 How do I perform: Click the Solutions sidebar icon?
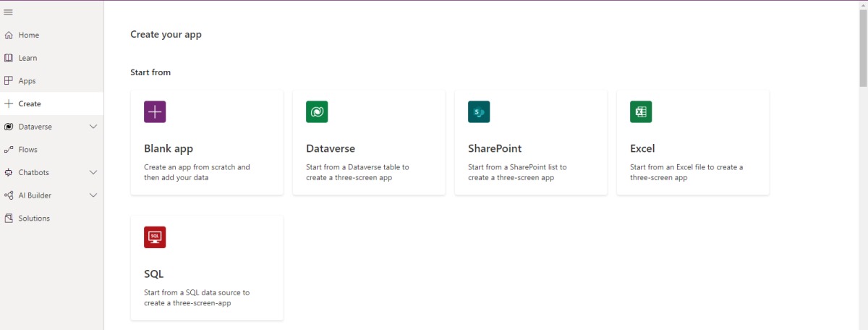point(9,218)
